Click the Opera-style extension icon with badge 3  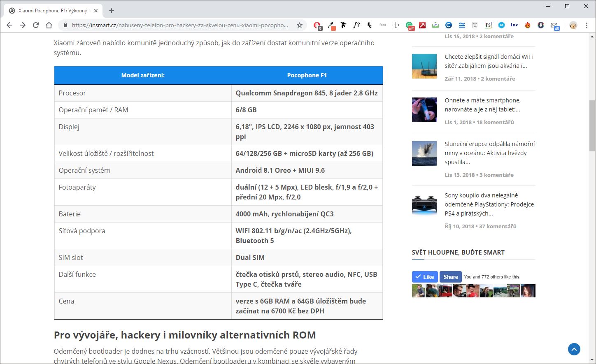pyautogui.click(x=317, y=25)
